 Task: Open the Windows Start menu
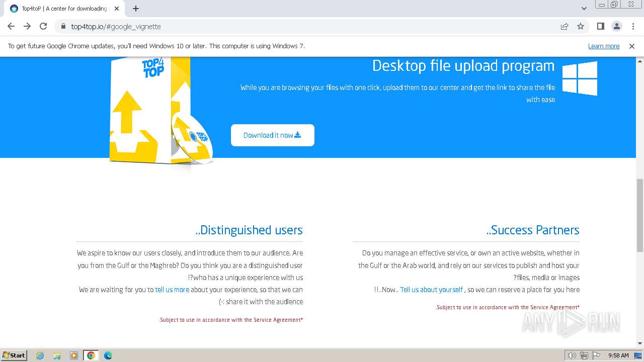(x=14, y=355)
